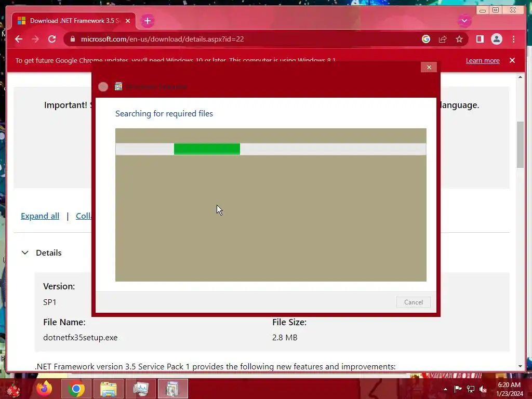Close the Download .NET Framework tab
Screen dimensions: 532x399
128,21
